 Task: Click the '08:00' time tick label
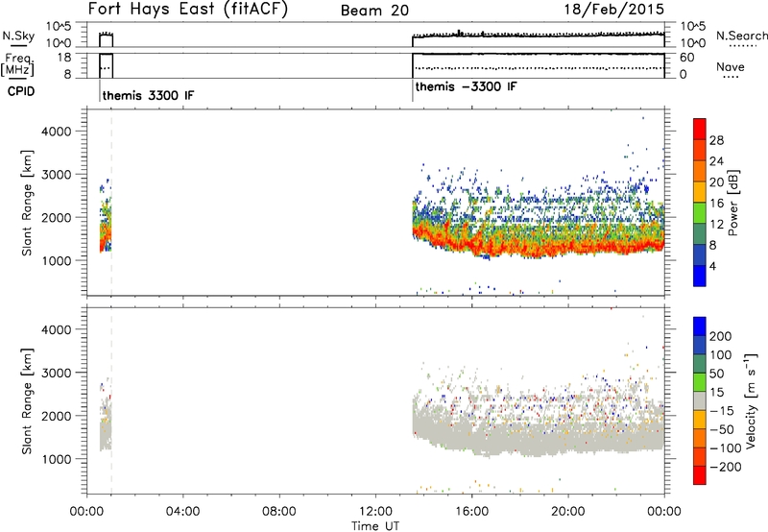(278, 512)
